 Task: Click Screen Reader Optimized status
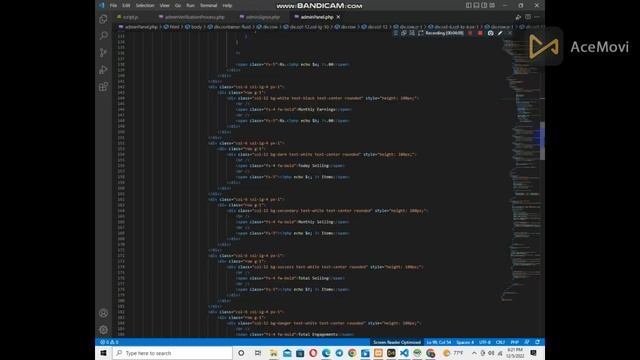[397, 342]
